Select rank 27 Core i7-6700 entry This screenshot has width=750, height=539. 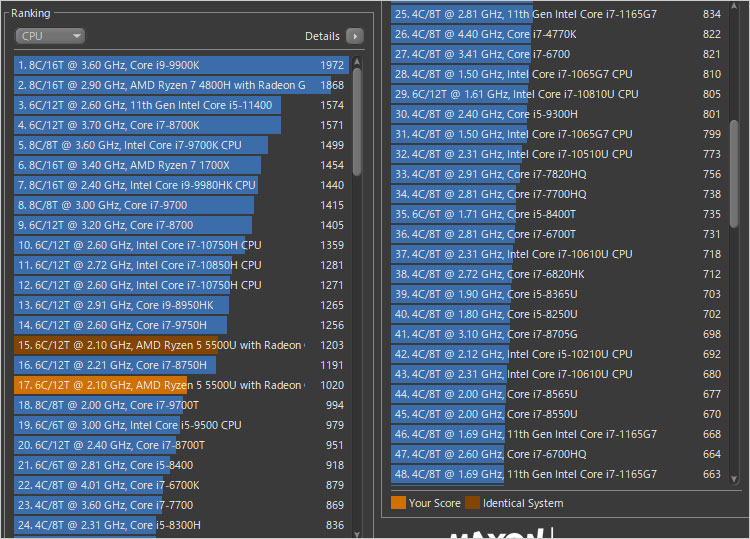558,54
